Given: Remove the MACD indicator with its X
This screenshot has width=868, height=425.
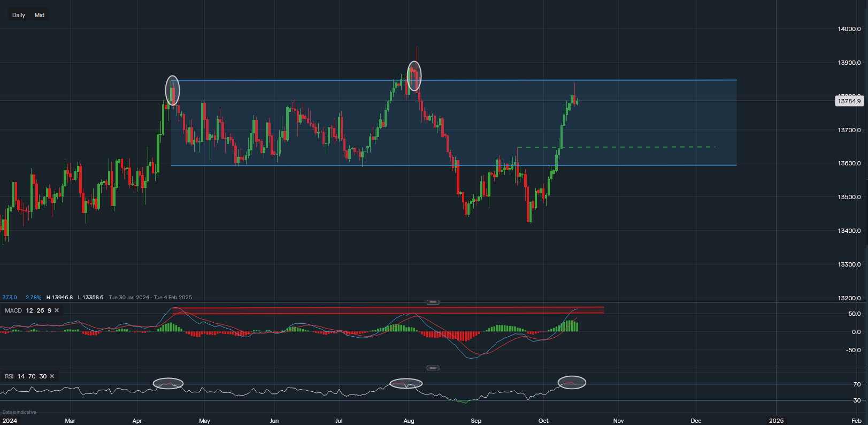Looking at the screenshot, I should (x=57, y=310).
